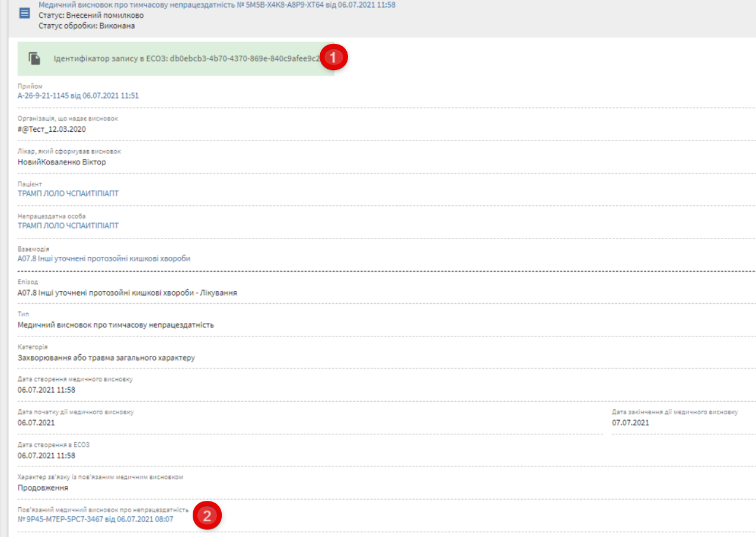Copy the ЕСОЗ record identifier using the copy icon
This screenshot has width=756, height=537.
pyautogui.click(x=35, y=58)
